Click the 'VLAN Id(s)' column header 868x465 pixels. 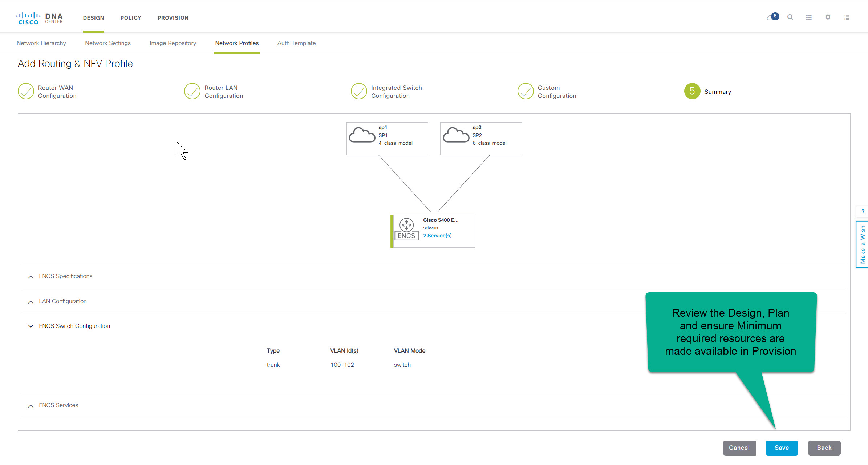(x=344, y=350)
